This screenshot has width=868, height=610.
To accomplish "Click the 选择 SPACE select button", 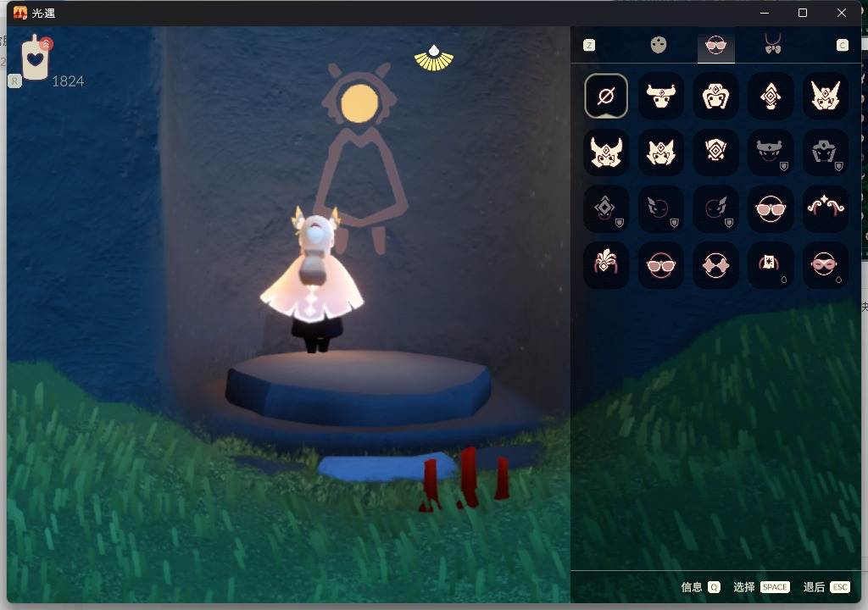I will coord(761,587).
